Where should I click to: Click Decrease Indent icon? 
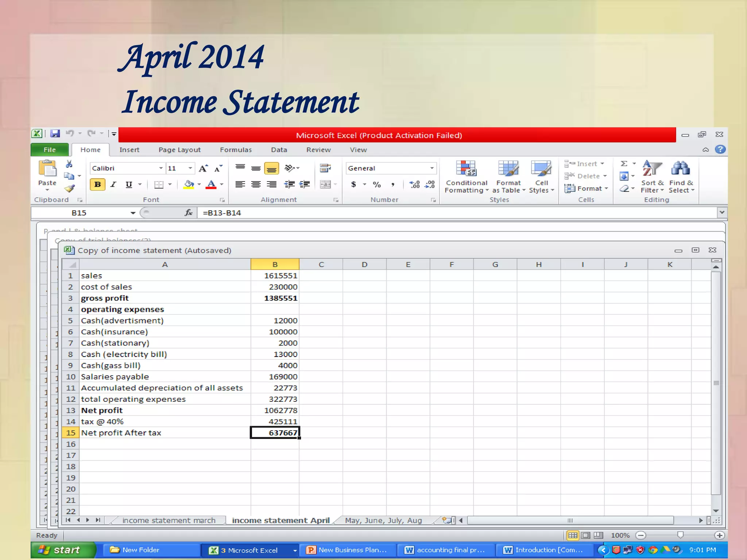(290, 184)
